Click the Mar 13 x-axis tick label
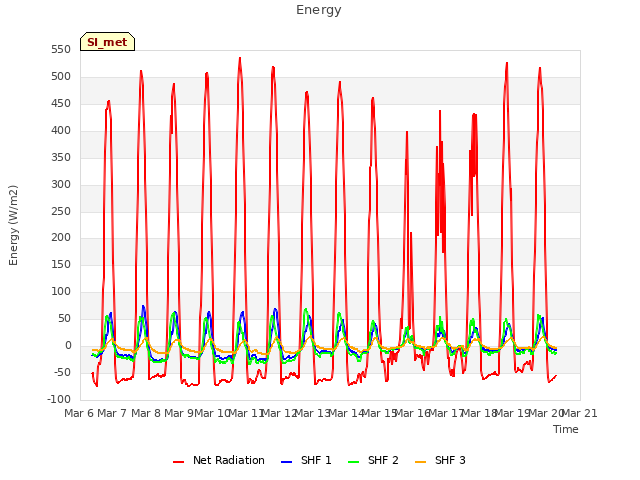Image resolution: width=640 pixels, height=480 pixels. [312, 413]
